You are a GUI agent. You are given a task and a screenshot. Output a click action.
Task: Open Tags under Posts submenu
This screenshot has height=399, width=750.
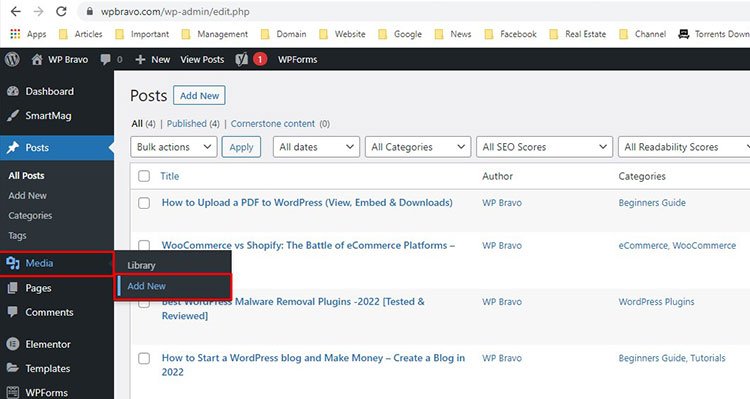tap(17, 235)
